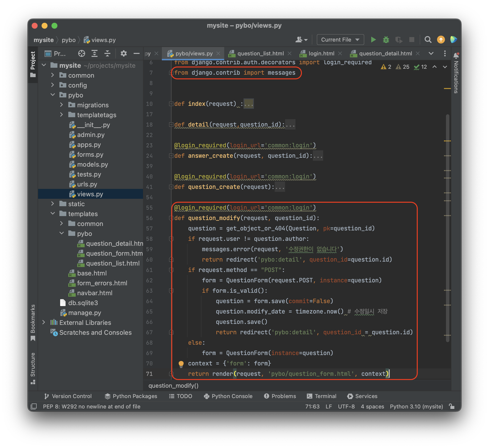489x448 pixels.
Task: Click the Collapse All icon in Project panel
Action: pos(107,53)
